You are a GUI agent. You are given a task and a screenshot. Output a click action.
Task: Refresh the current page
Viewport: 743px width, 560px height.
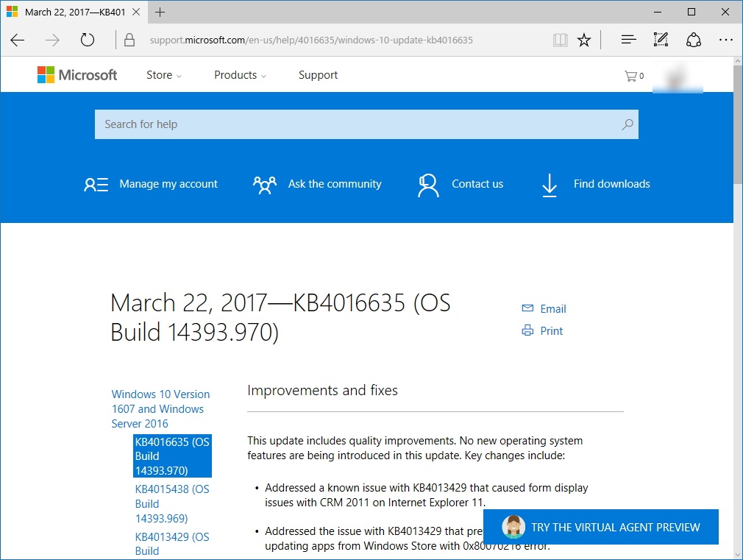[x=88, y=40]
